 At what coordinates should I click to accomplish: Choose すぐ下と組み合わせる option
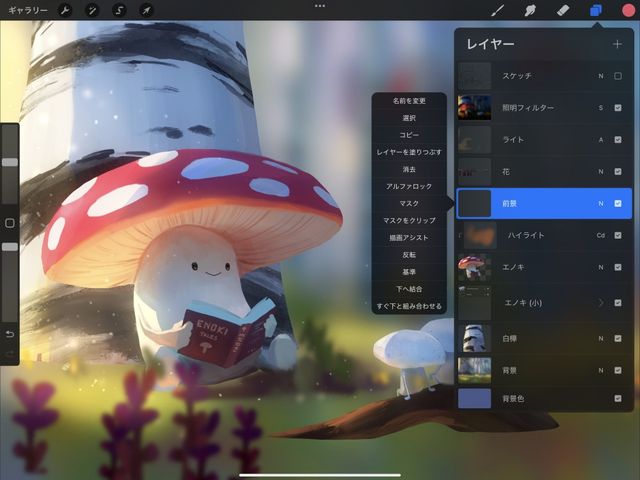coord(409,306)
